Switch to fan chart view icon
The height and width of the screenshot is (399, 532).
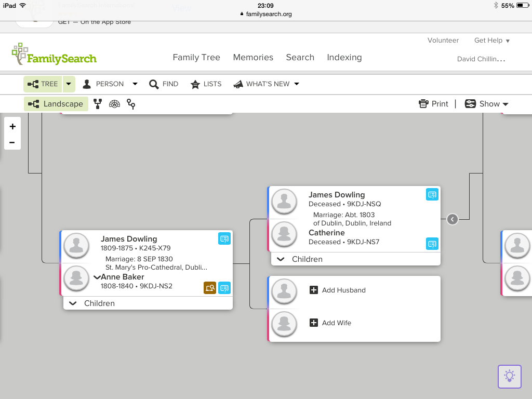pos(115,104)
